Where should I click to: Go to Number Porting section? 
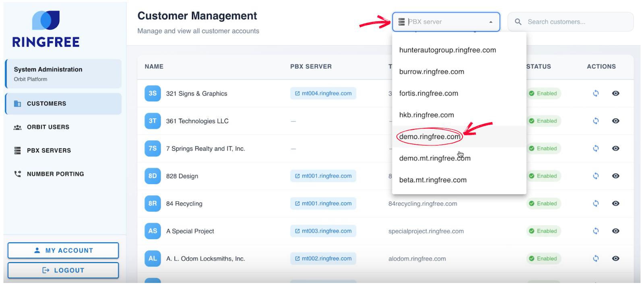pyautogui.click(x=55, y=174)
